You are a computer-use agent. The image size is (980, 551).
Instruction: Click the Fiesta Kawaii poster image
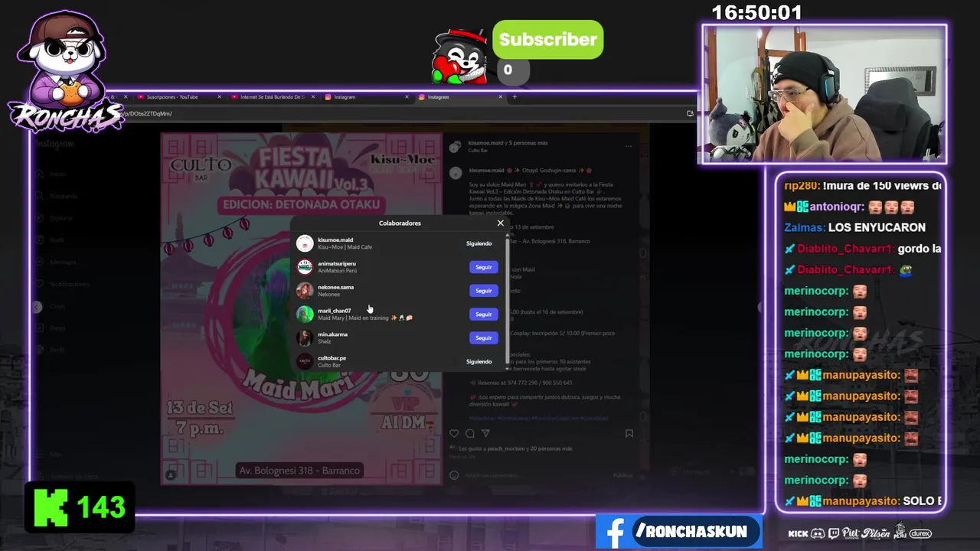pos(301,308)
